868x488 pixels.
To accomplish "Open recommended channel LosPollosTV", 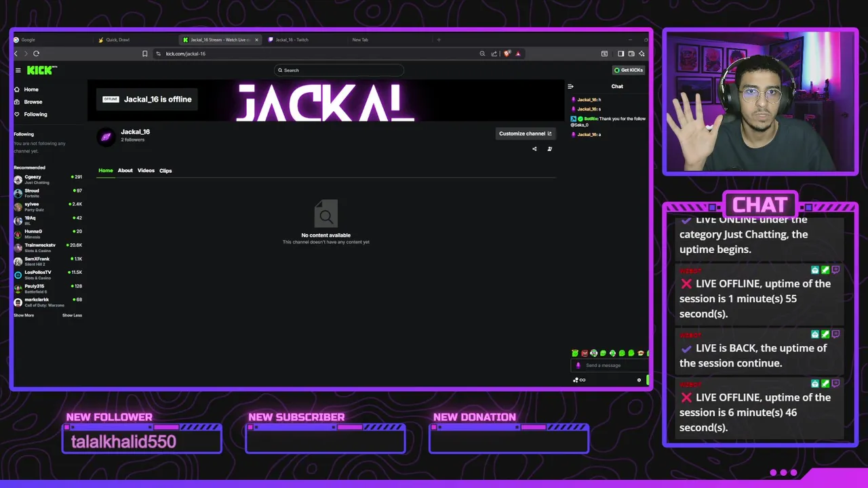I will [47, 274].
